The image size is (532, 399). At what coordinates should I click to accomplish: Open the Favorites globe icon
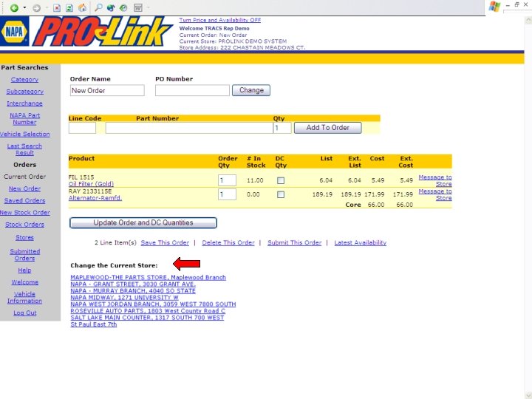coord(111,8)
